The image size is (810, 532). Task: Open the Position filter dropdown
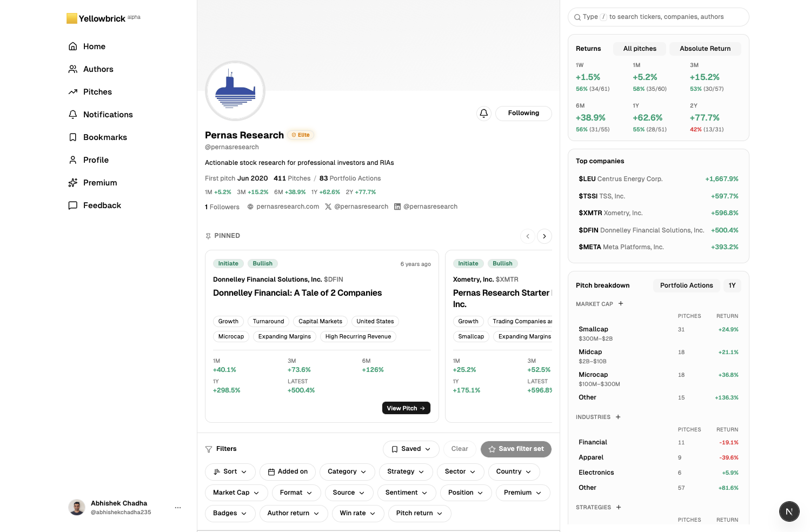pyautogui.click(x=466, y=493)
